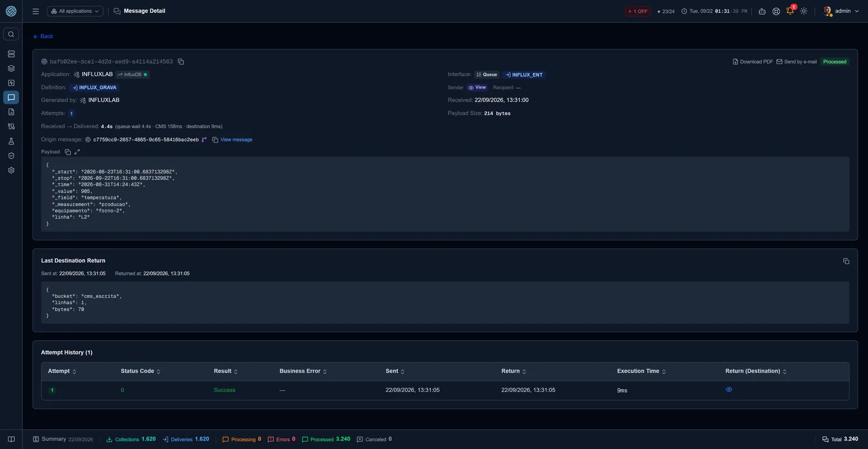Sort by Attempt column
Image resolution: width=868 pixels, height=449 pixels.
(x=62, y=371)
